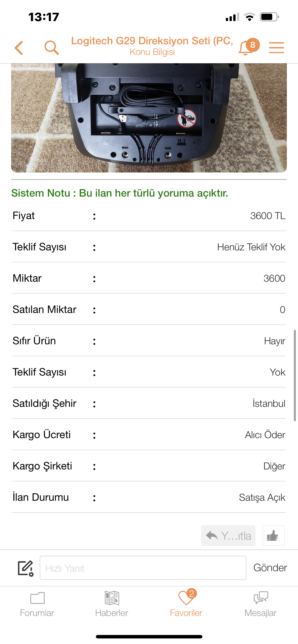Tap the Konu Bilgisi subtitle
The width and height of the screenshot is (298, 644).
click(x=152, y=52)
